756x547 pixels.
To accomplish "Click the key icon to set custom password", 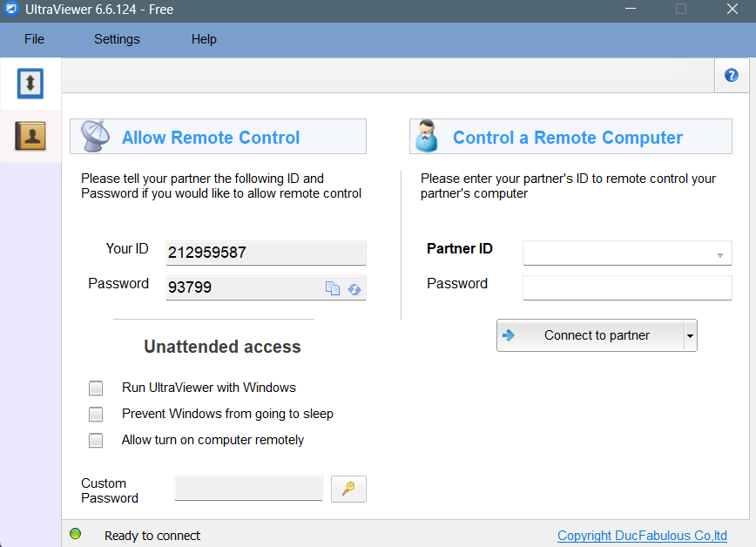I will pyautogui.click(x=348, y=489).
